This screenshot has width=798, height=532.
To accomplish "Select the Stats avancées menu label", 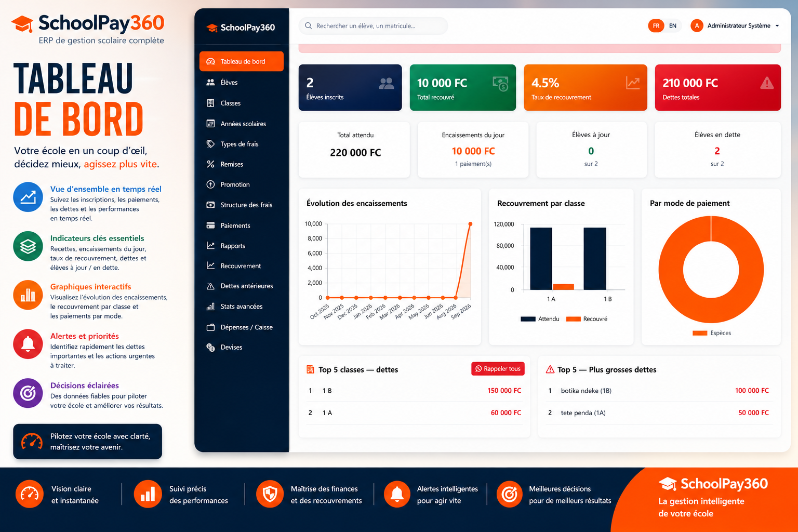I will pyautogui.click(x=242, y=307).
